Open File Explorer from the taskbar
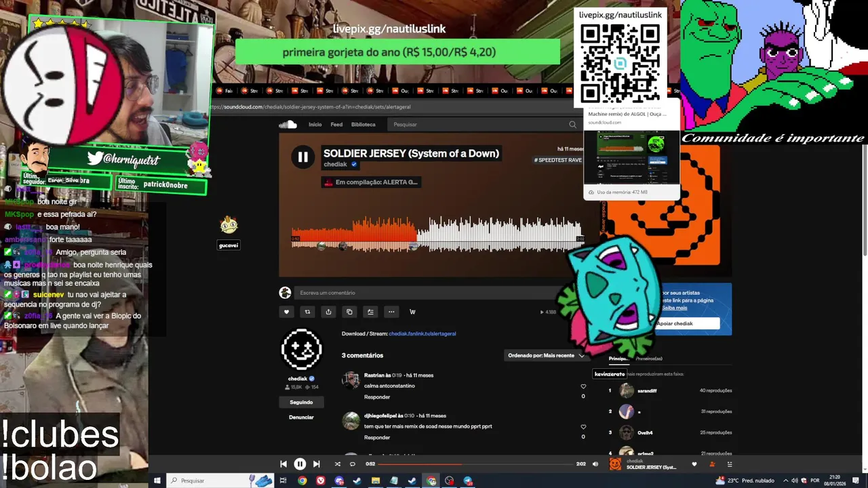The width and height of the screenshot is (868, 488). 376,481
